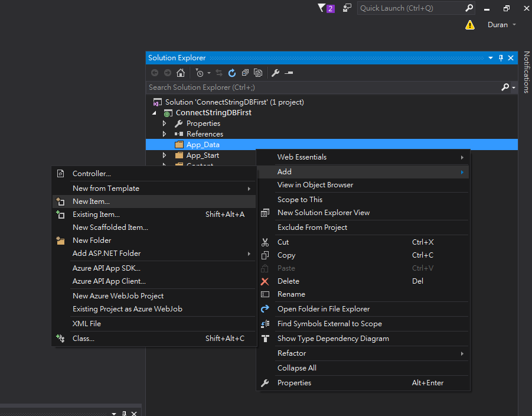Click the Collapse All toolbar icon
532x416 pixels.
tap(245, 73)
